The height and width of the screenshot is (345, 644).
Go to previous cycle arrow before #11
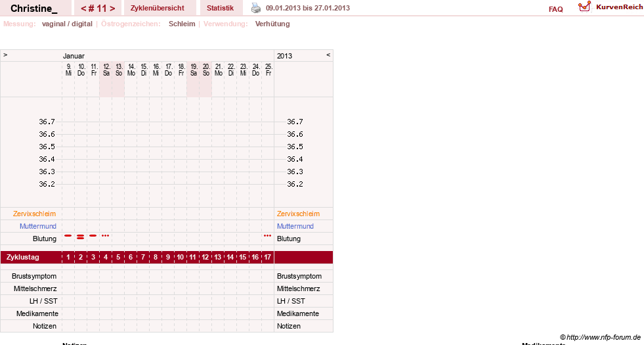(83, 9)
